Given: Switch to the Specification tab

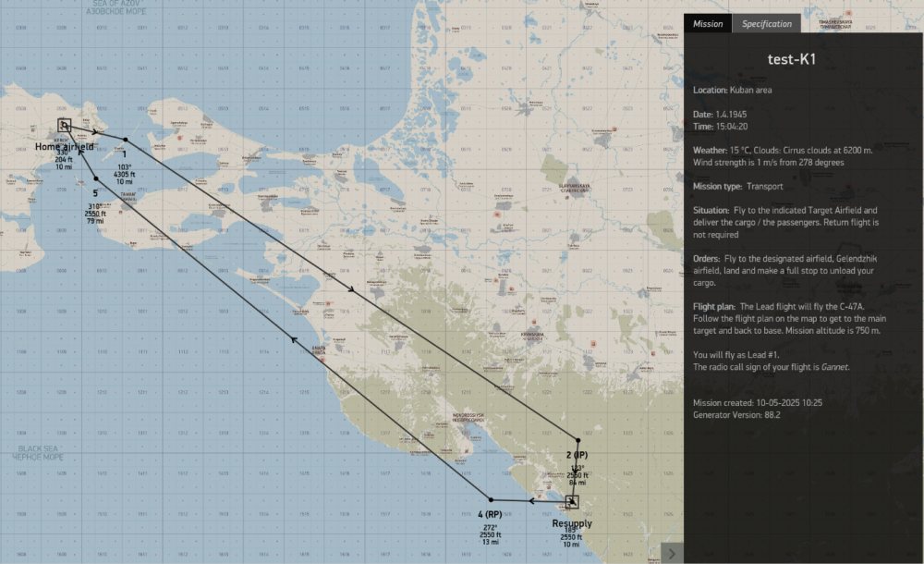Looking at the screenshot, I should [x=767, y=24].
